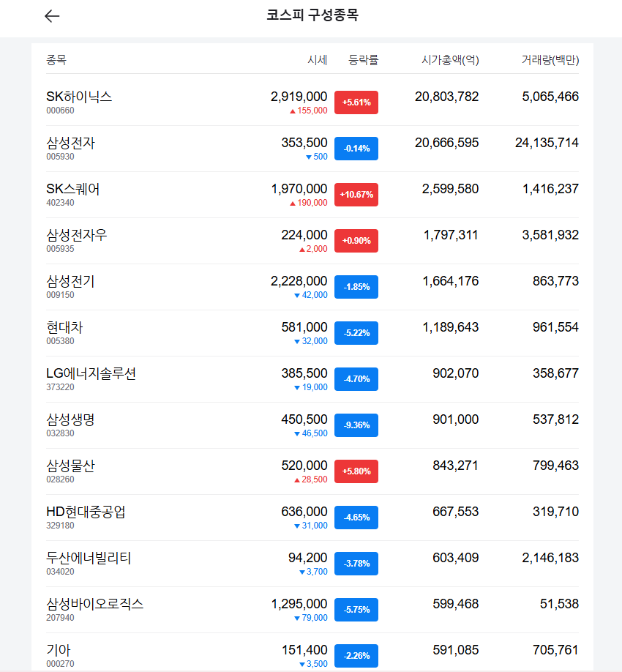Click the -9.36% badge for 삼성생명
Screen dimensions: 622x672
click(356, 425)
